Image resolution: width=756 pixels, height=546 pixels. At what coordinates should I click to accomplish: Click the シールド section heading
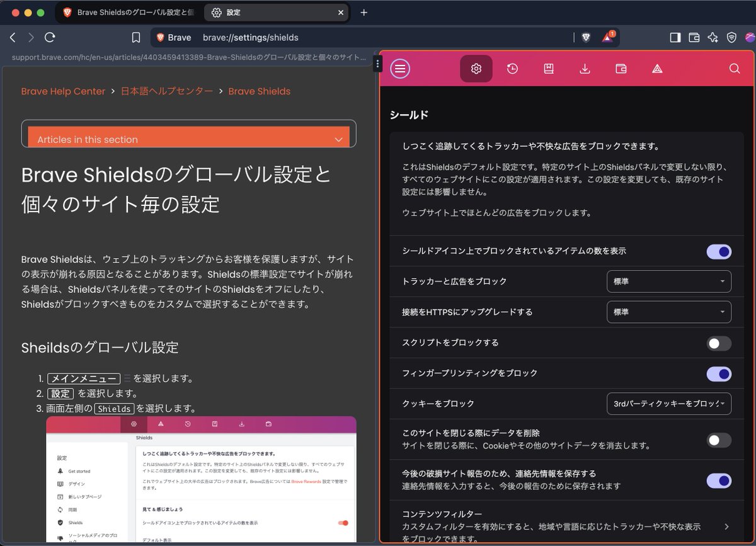pos(409,115)
